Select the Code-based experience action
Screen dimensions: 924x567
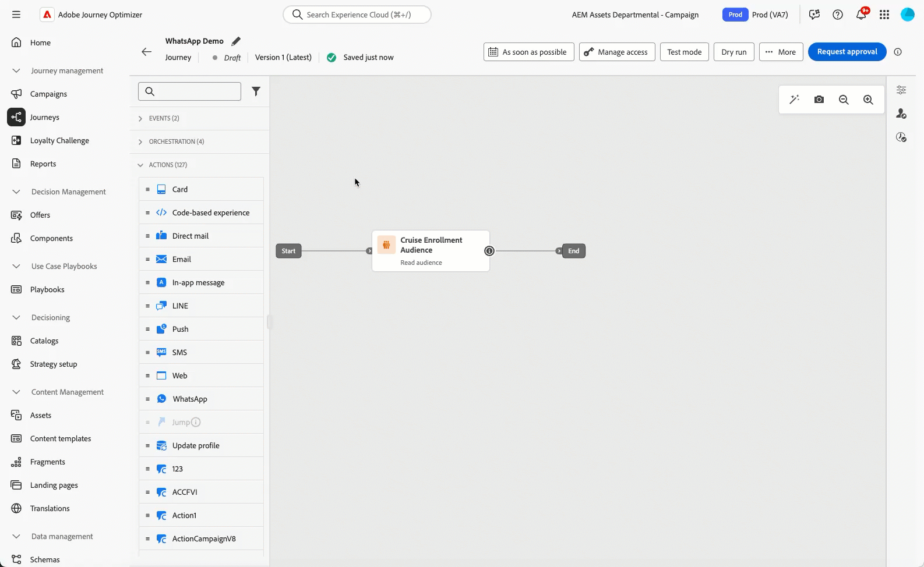click(201, 212)
